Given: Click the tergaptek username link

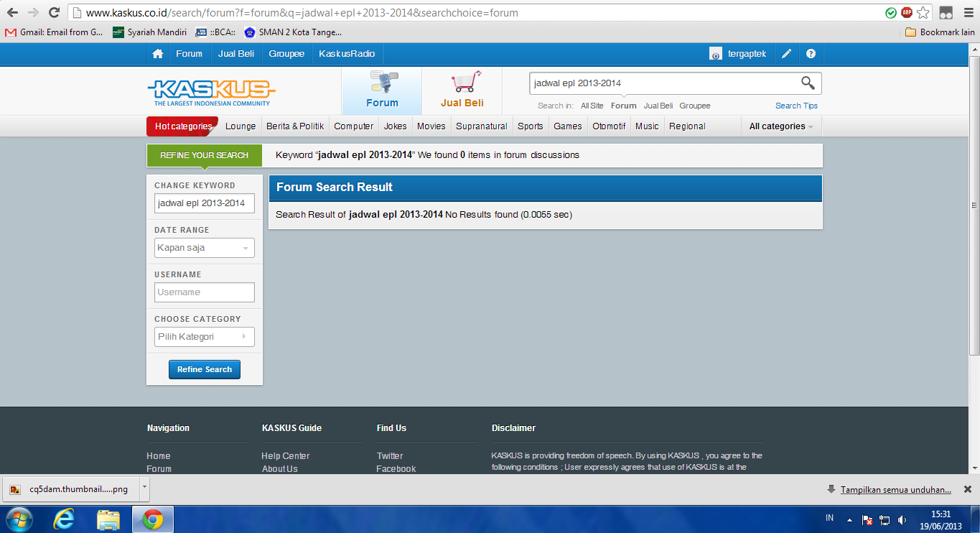Looking at the screenshot, I should click(747, 54).
